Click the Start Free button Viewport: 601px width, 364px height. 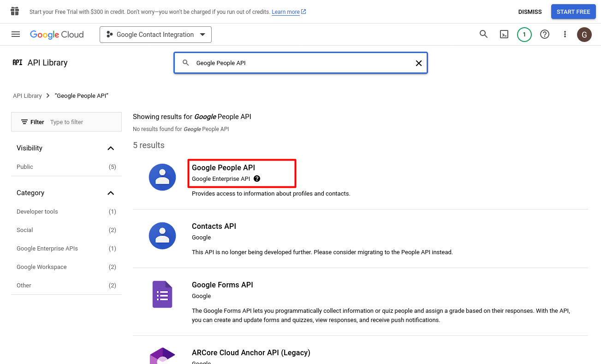573,12
